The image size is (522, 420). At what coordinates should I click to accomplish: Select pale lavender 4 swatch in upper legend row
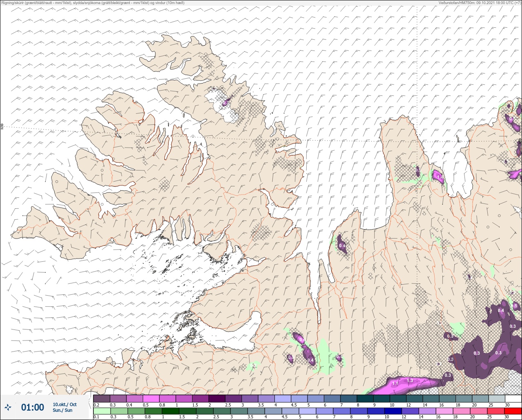coord(283,398)
